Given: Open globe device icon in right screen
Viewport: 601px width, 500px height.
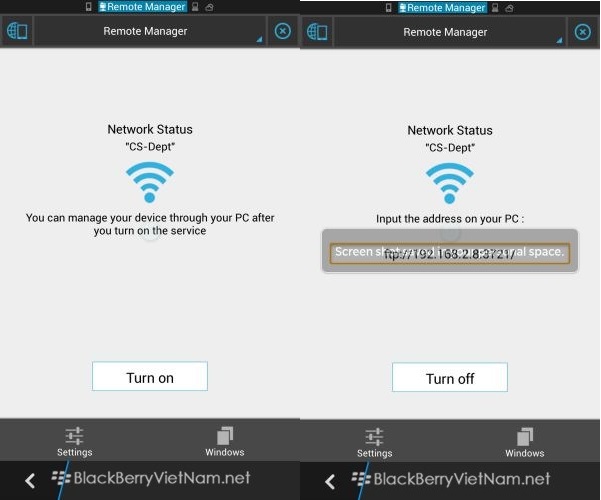Looking at the screenshot, I should tap(317, 32).
